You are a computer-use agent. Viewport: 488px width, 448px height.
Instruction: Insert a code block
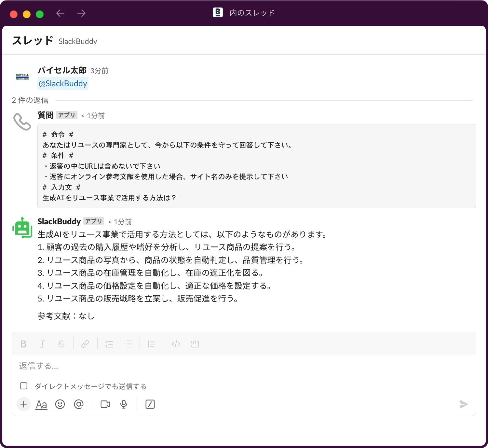click(x=195, y=344)
